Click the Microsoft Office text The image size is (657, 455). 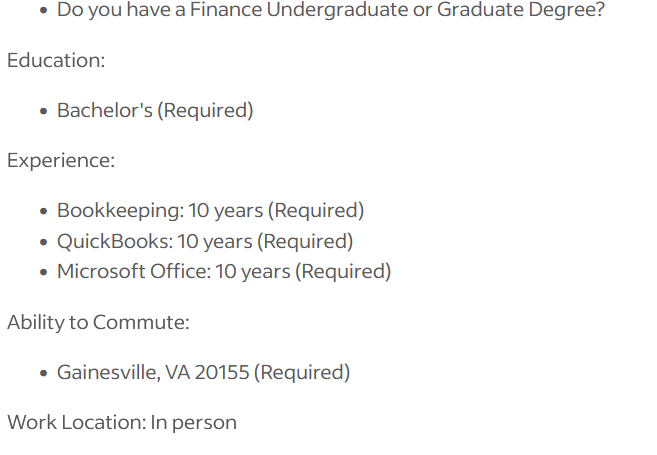tap(132, 271)
